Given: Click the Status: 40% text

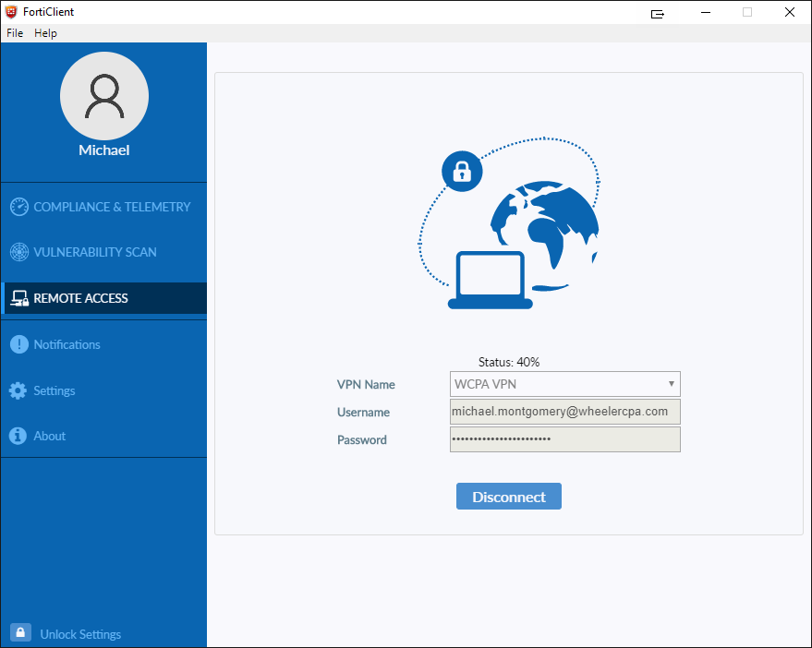Looking at the screenshot, I should click(508, 362).
